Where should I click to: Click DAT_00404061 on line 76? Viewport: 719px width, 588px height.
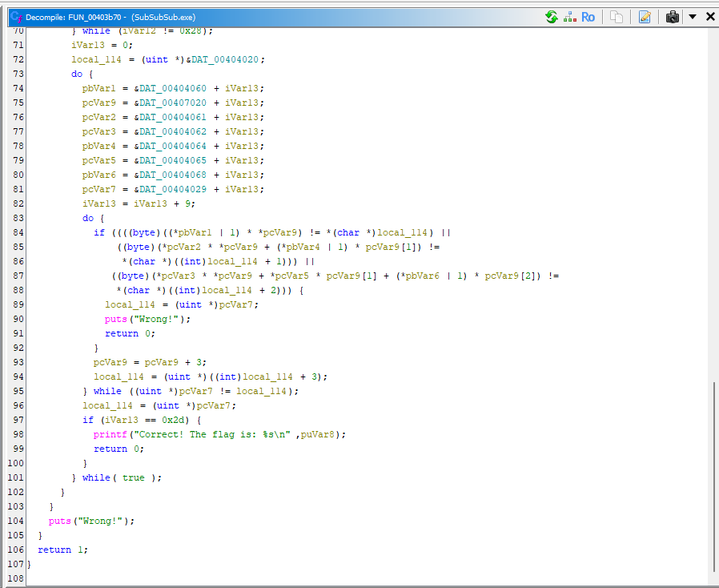pyautogui.click(x=173, y=118)
